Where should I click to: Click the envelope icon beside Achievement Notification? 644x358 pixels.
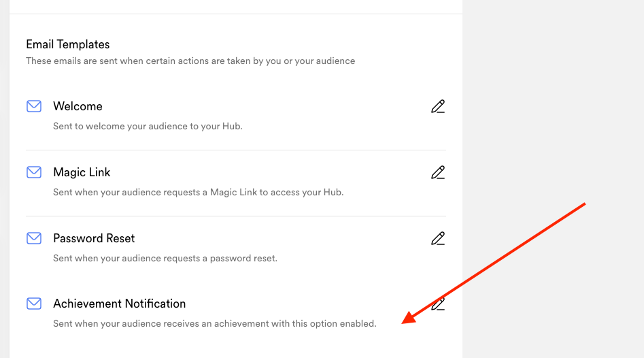[34, 304]
